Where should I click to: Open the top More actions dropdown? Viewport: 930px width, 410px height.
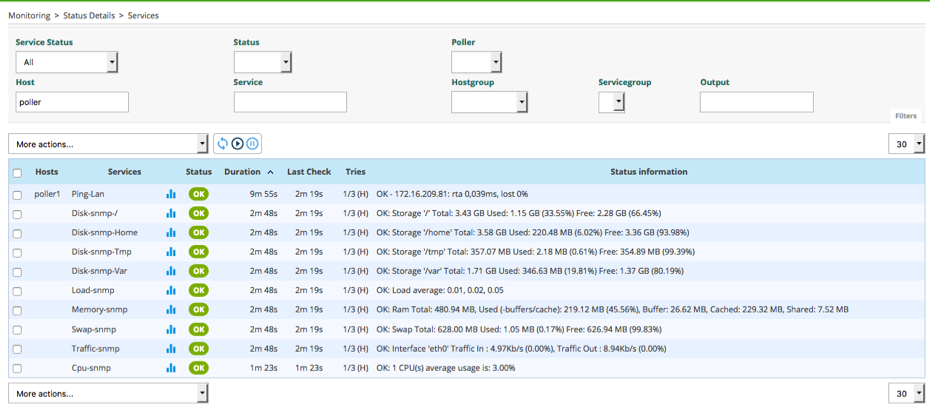[108, 144]
